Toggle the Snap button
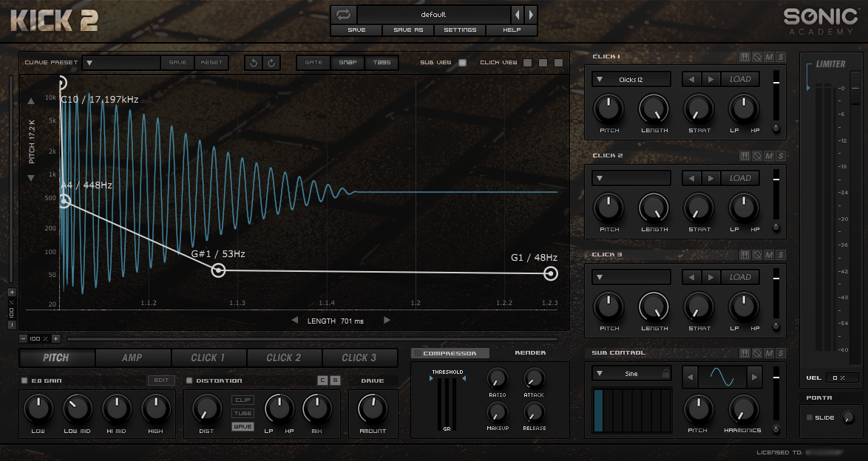Viewport: 868px width, 461px height. [x=347, y=63]
